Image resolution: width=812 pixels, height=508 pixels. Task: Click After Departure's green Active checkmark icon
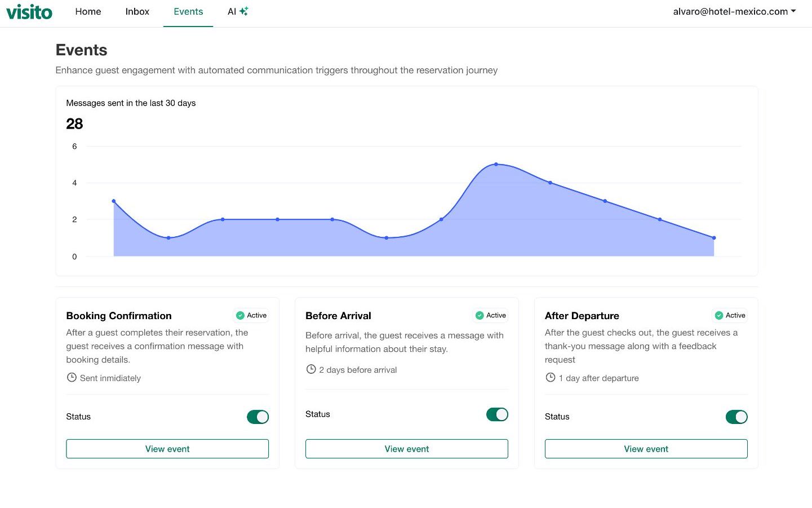pos(719,315)
